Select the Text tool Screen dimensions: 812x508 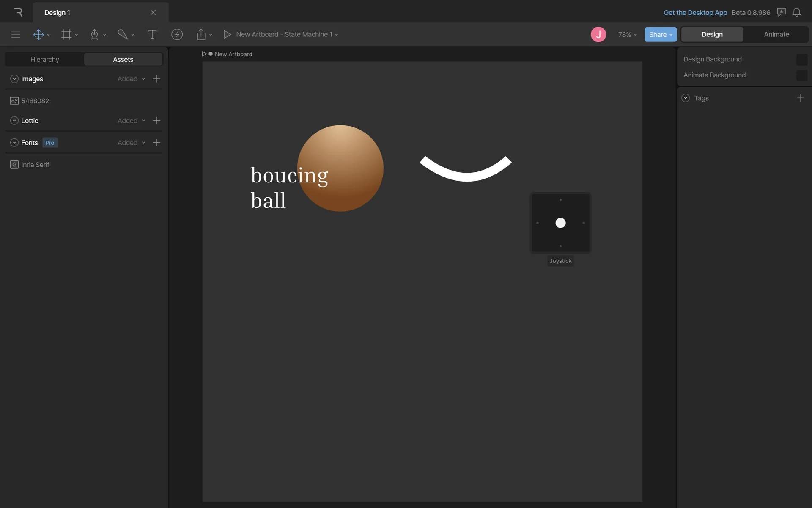tap(152, 34)
